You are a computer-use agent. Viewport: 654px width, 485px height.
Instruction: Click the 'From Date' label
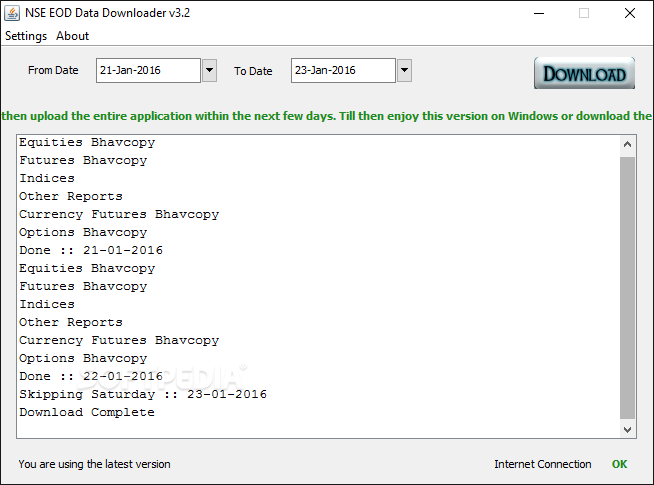pos(53,70)
